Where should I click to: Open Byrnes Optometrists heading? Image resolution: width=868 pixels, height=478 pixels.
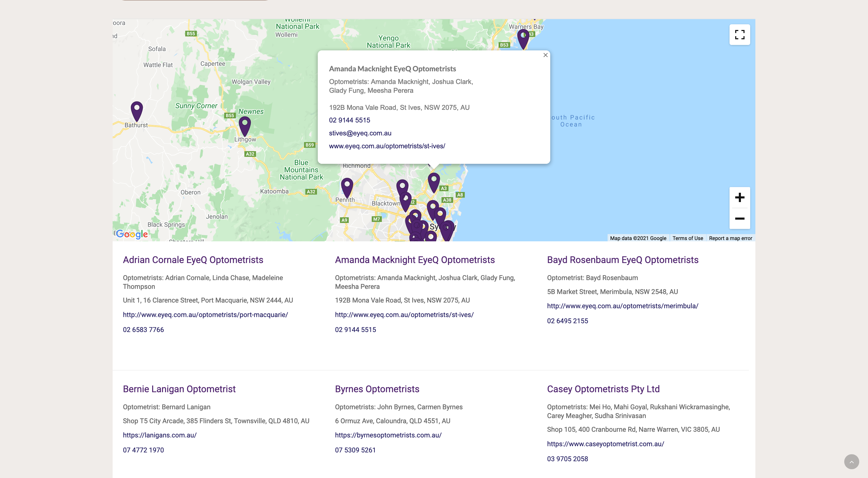tap(377, 389)
